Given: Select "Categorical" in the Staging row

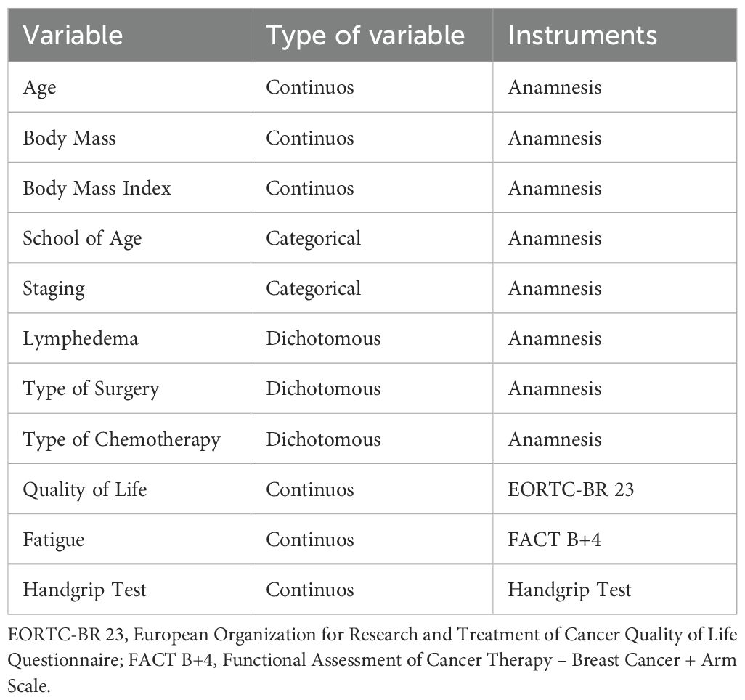Looking at the screenshot, I should tap(313, 288).
